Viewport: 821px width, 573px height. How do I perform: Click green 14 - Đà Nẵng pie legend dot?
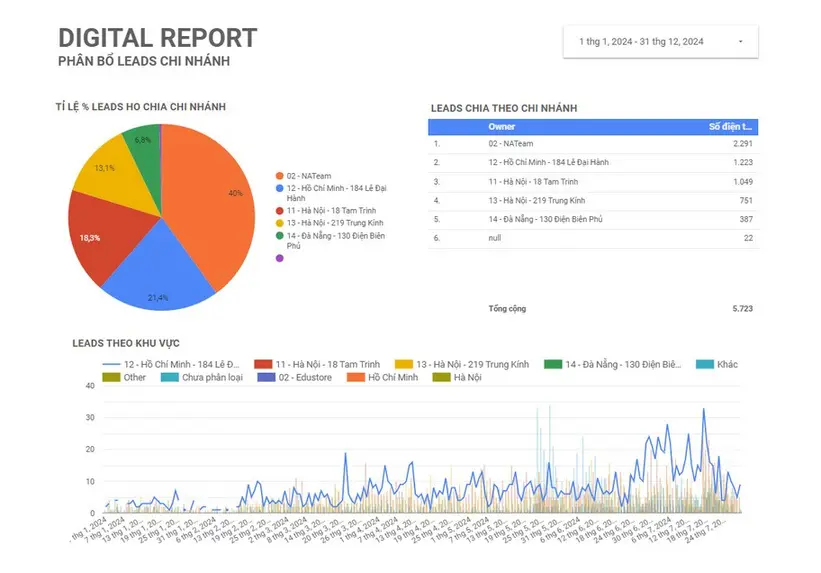click(280, 236)
